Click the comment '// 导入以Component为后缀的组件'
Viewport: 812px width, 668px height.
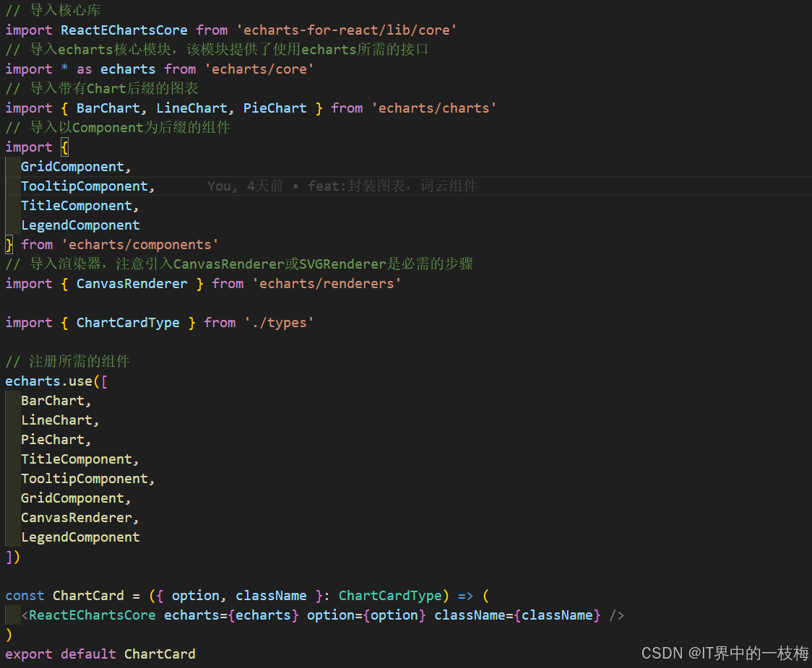118,127
